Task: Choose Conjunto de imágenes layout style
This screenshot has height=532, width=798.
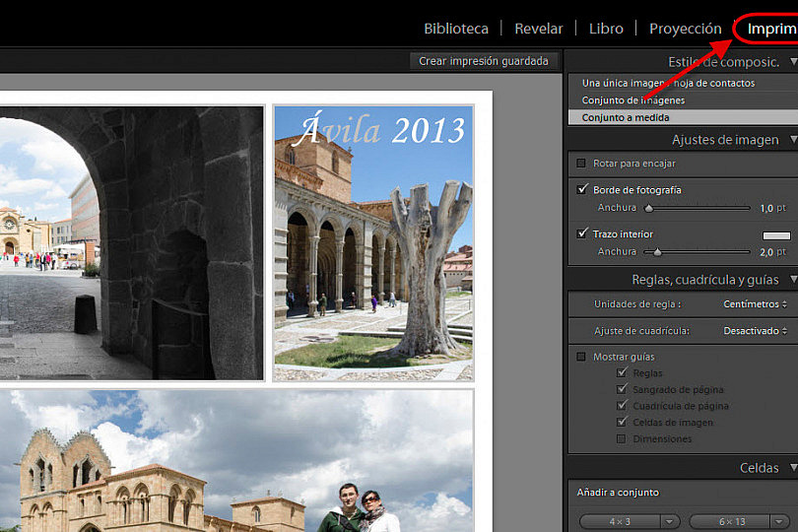Action: tap(633, 100)
